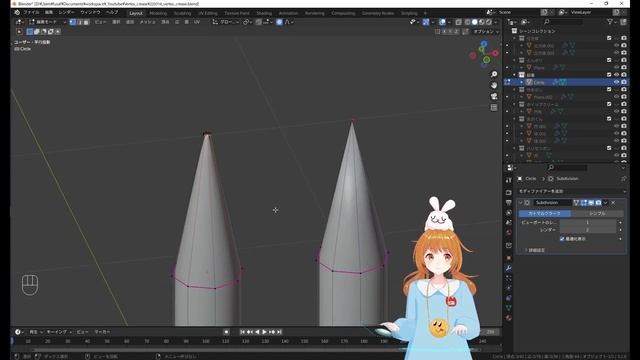
Task: Click red X axis on navigation gizmo
Action: tap(495, 53)
